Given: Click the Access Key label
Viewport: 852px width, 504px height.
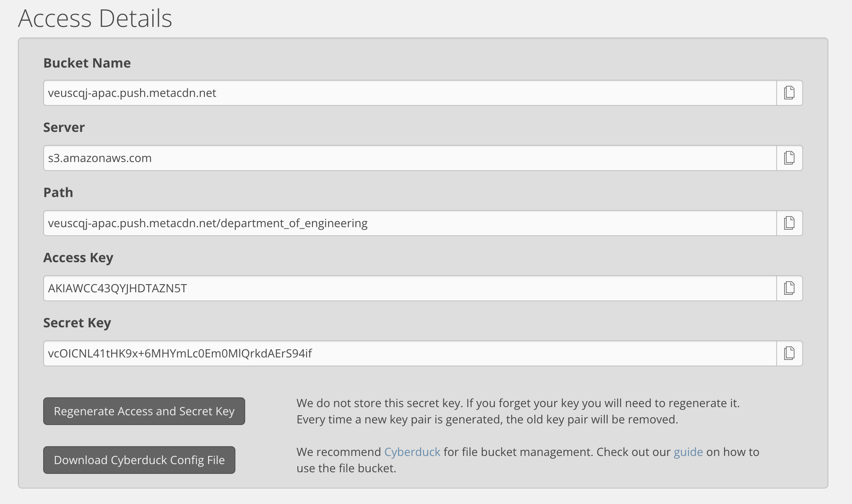Looking at the screenshot, I should click(x=78, y=258).
